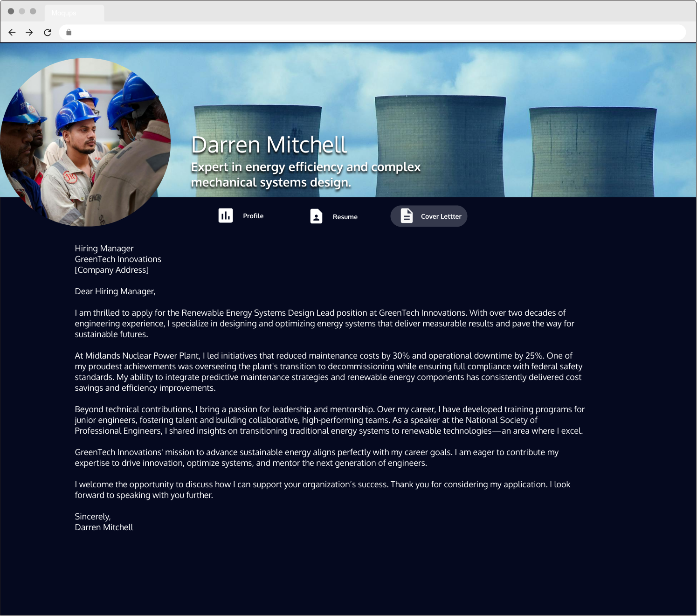Click the browser back arrow
The image size is (697, 616).
(x=12, y=32)
